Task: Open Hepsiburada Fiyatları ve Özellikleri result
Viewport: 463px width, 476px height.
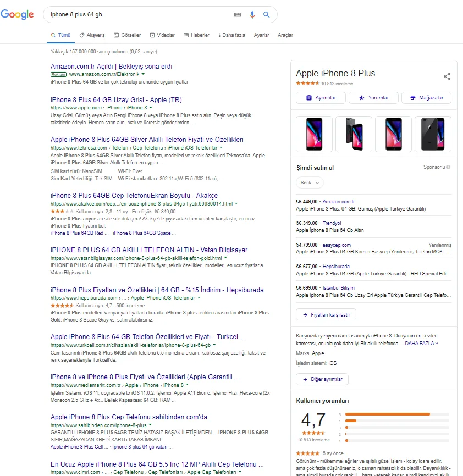Action: click(x=157, y=290)
